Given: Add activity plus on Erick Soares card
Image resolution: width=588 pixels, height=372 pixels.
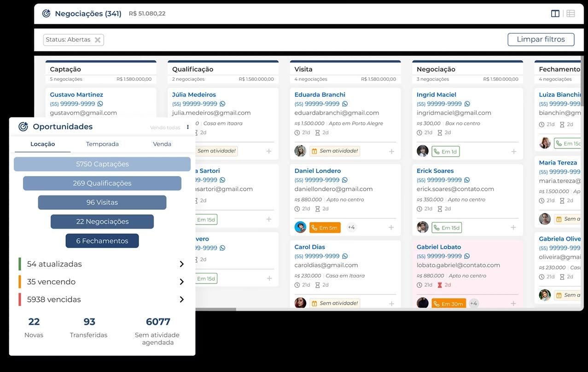Looking at the screenshot, I should [513, 227].
